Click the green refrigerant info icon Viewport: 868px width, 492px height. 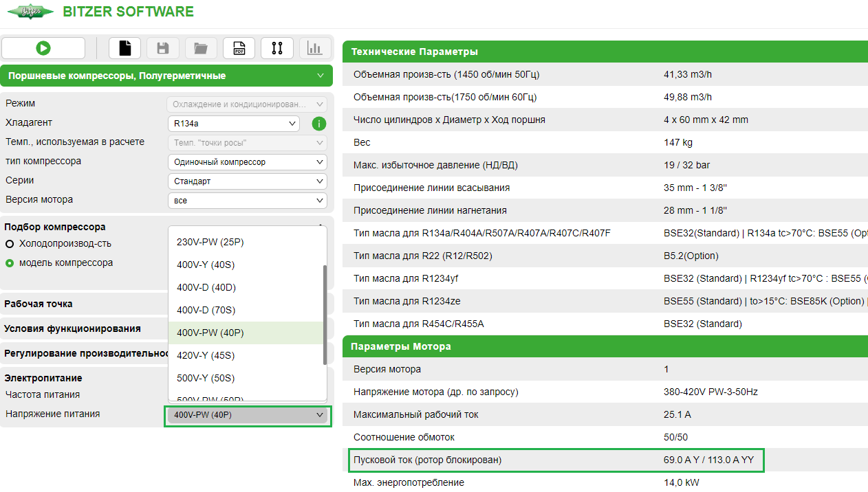(x=318, y=124)
